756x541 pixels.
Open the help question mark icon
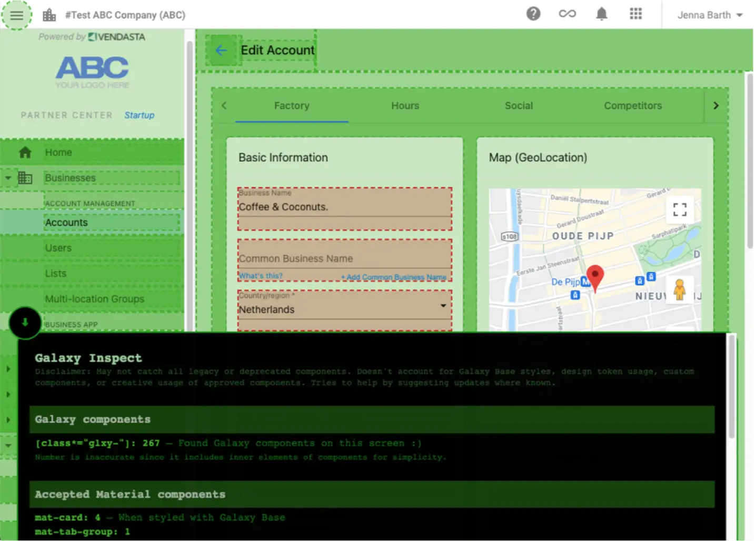[x=533, y=14]
